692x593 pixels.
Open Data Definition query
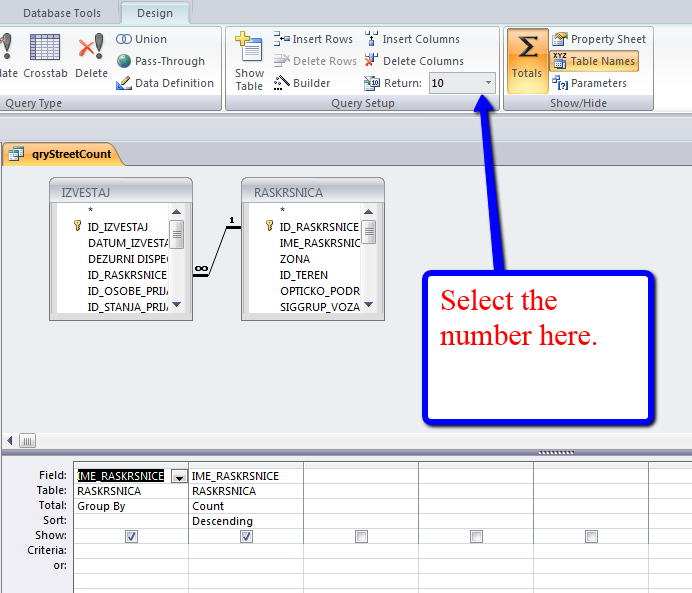tap(165, 83)
